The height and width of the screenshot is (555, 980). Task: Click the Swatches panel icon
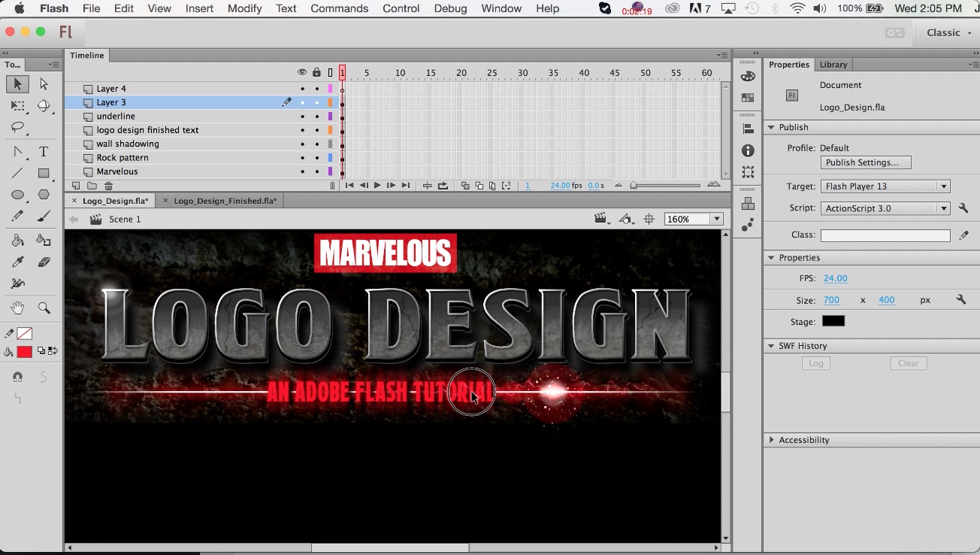click(x=747, y=99)
